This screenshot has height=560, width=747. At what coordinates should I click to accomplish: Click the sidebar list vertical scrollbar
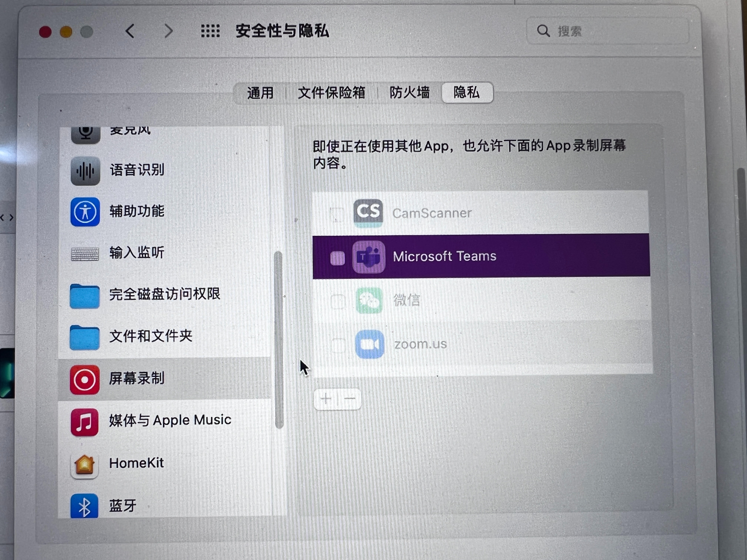[279, 339]
